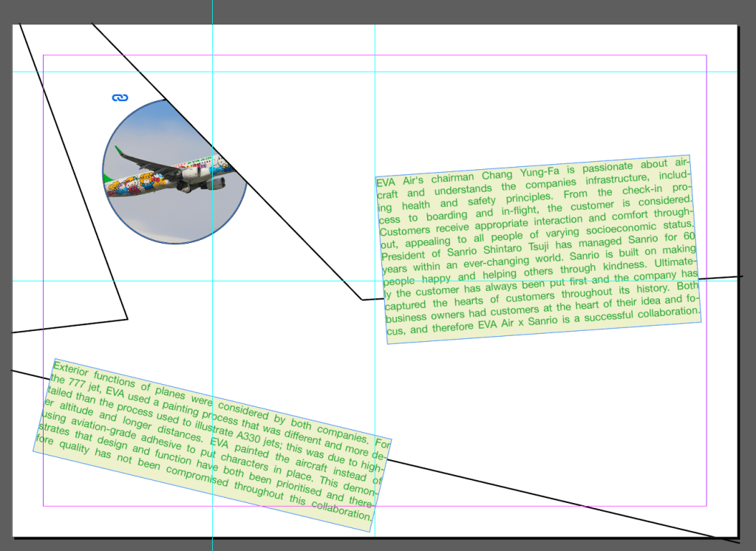This screenshot has height=551, width=756.
Task: Select the vertical cyan guide beside right text frame
Action: 375,111
